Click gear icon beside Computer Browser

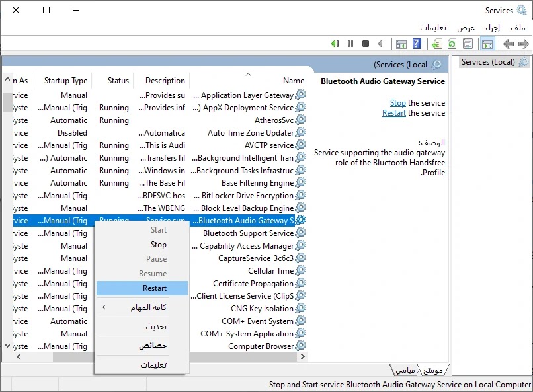point(300,346)
